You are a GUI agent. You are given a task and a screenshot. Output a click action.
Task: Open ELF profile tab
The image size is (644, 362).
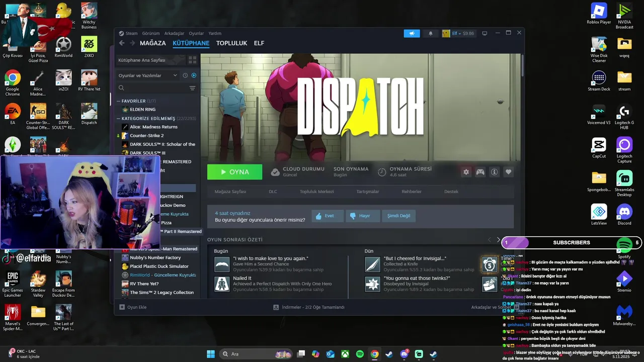pyautogui.click(x=259, y=43)
